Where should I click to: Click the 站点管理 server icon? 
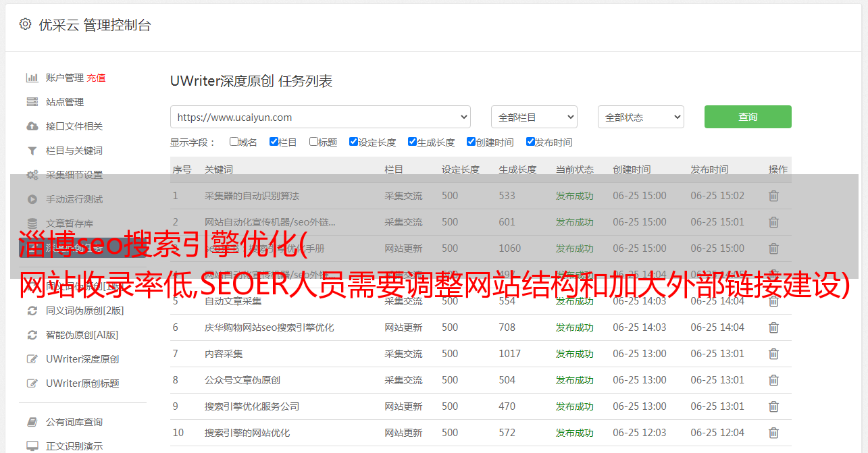(32, 102)
